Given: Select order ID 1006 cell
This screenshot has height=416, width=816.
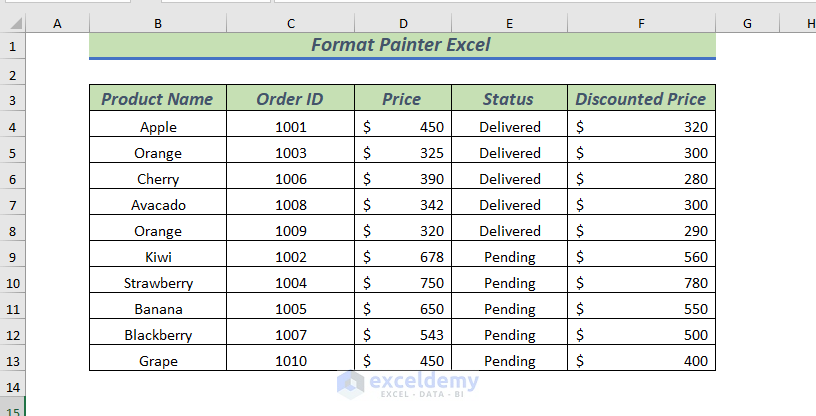Looking at the screenshot, I should pos(290,179).
